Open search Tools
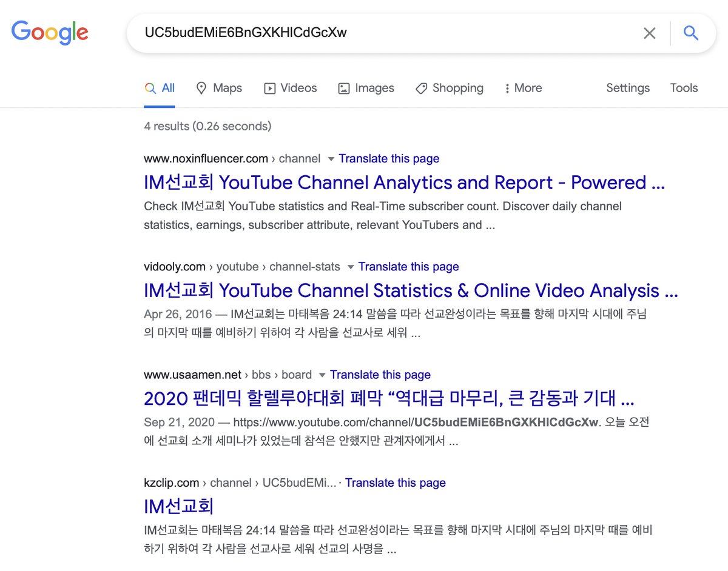728x571 pixels. tap(684, 88)
